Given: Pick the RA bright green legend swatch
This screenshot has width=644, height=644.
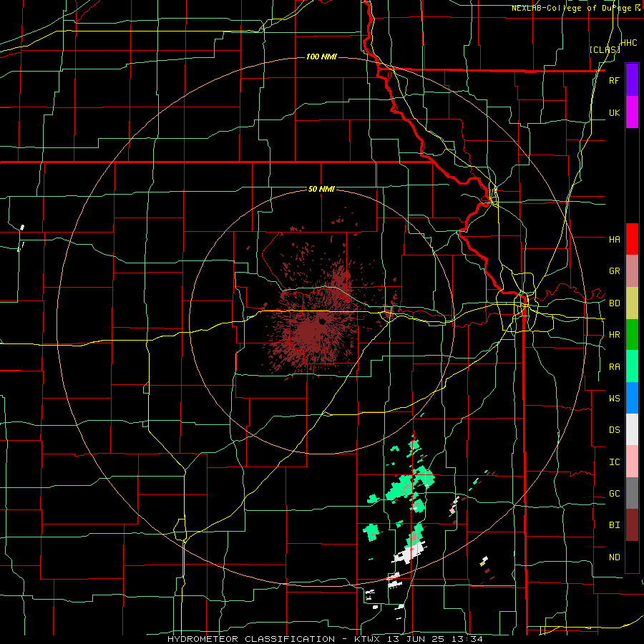Looking at the screenshot, I should (632, 366).
